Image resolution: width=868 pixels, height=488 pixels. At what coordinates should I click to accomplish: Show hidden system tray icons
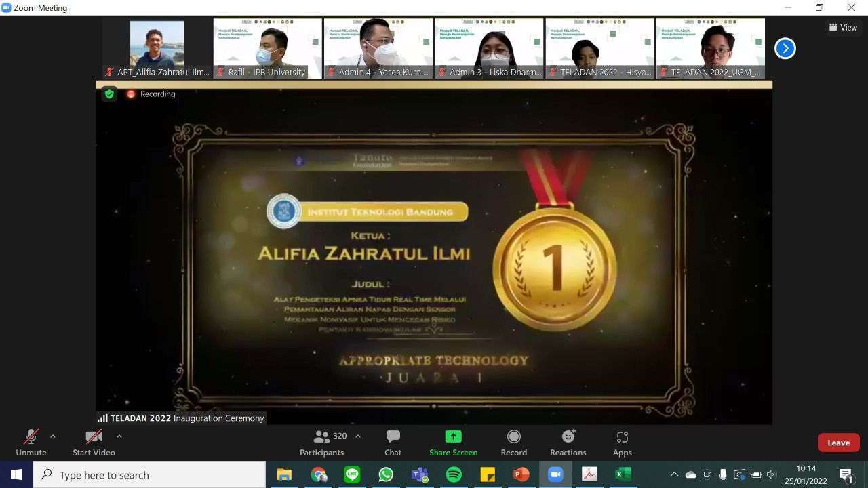674,474
